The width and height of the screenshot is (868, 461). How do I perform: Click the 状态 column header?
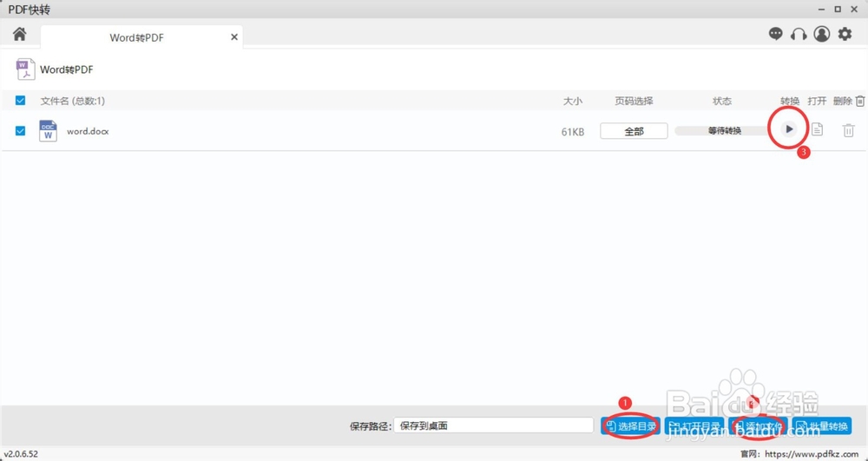click(x=722, y=101)
